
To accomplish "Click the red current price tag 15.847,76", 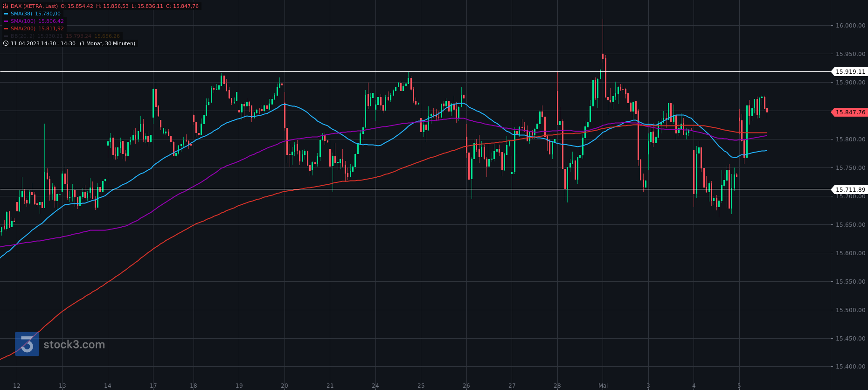I will pos(850,112).
